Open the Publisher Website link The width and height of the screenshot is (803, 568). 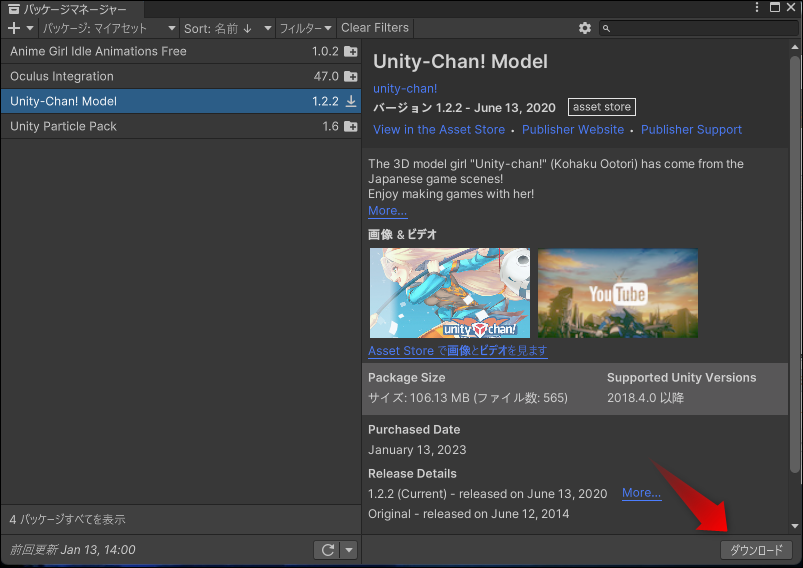(573, 130)
